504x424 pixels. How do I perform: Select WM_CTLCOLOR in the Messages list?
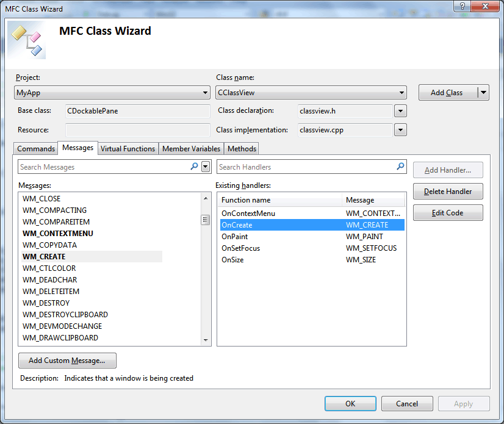pyautogui.click(x=49, y=268)
